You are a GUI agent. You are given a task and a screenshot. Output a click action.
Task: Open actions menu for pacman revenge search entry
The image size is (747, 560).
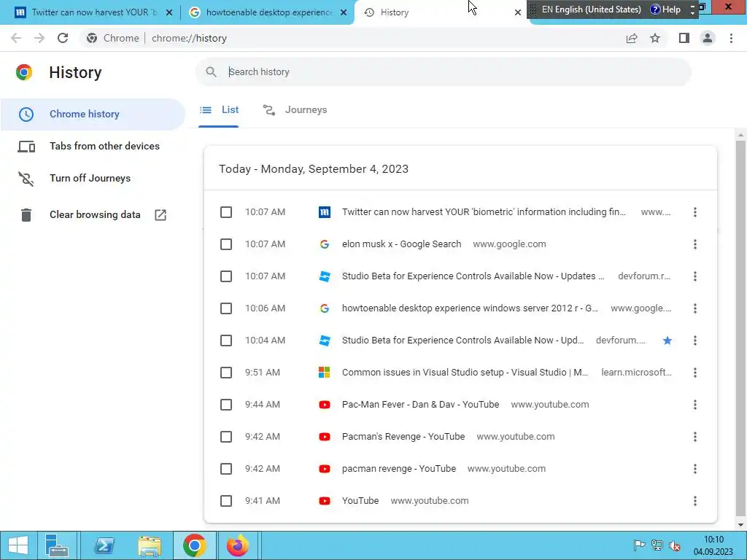tap(695, 469)
